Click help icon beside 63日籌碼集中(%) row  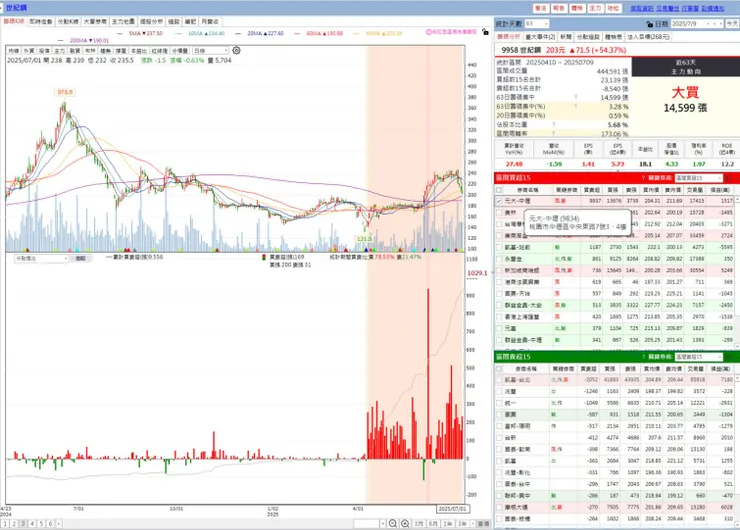pyautogui.click(x=575, y=107)
